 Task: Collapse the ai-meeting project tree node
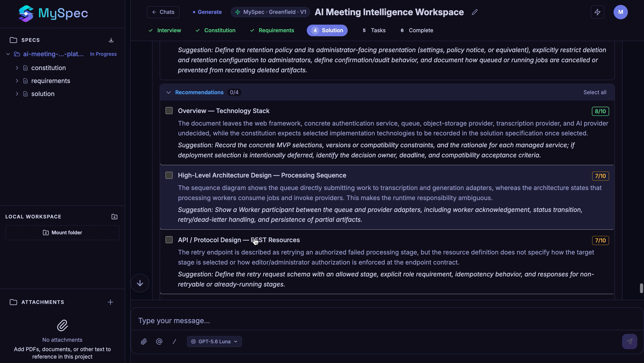pos(8,54)
